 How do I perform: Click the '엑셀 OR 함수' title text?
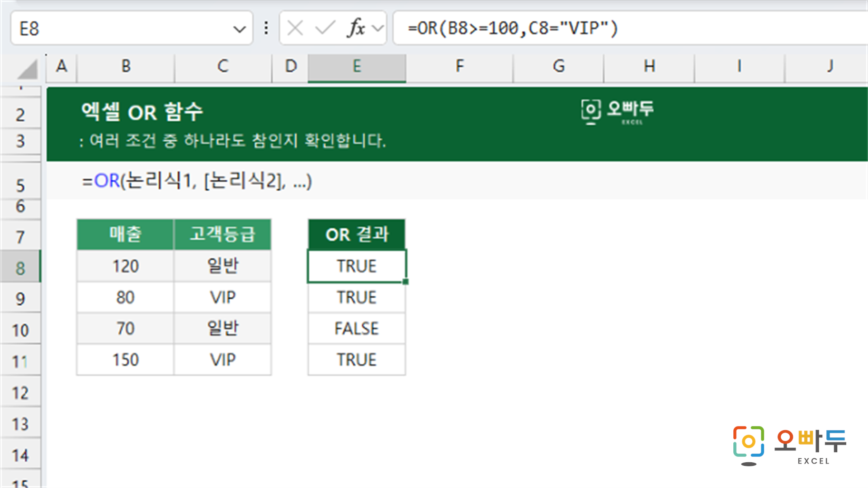[142, 112]
